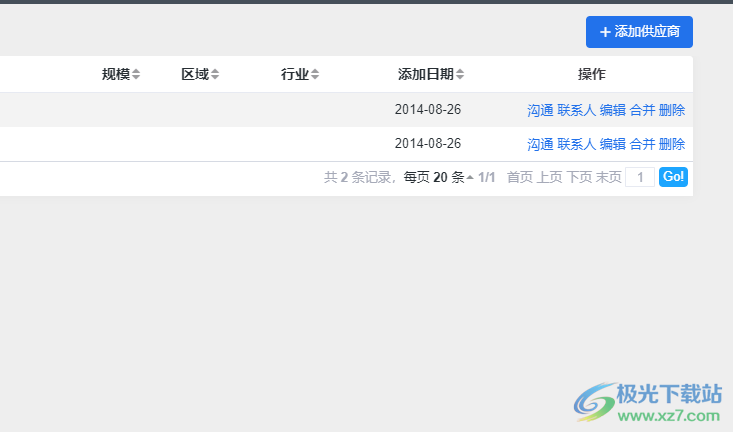Go to 末页 in pagination
Image resolution: width=733 pixels, height=432 pixels.
[x=609, y=177]
